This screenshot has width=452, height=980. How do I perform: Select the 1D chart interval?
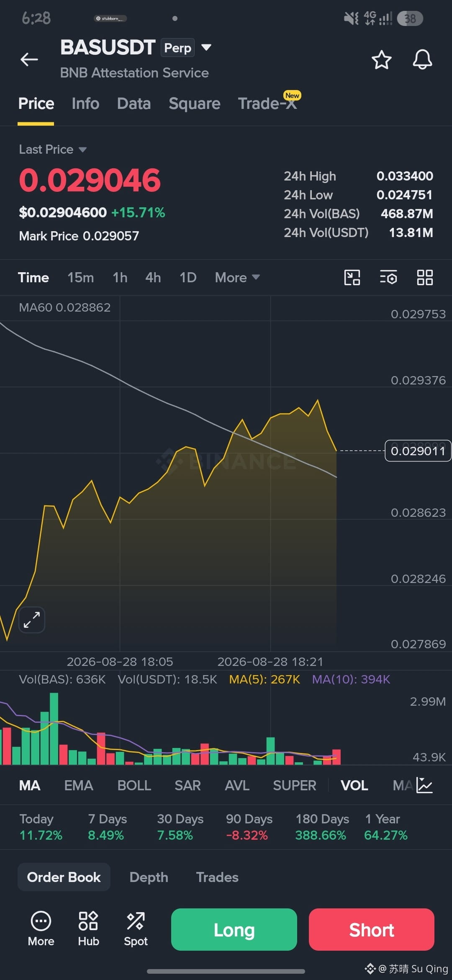pos(188,277)
